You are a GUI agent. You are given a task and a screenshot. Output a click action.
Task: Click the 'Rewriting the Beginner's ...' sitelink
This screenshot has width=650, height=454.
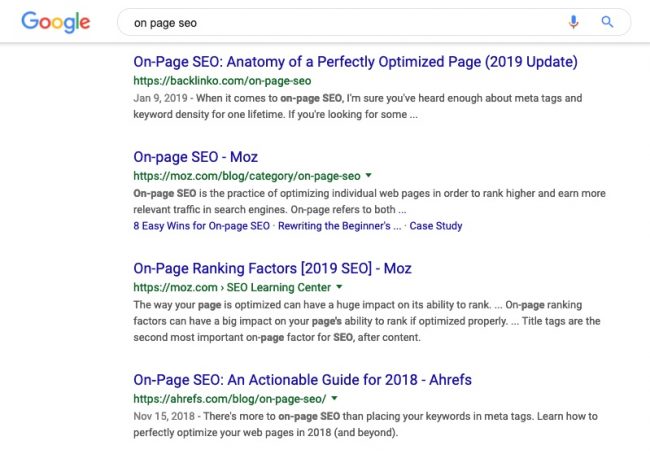point(339,226)
